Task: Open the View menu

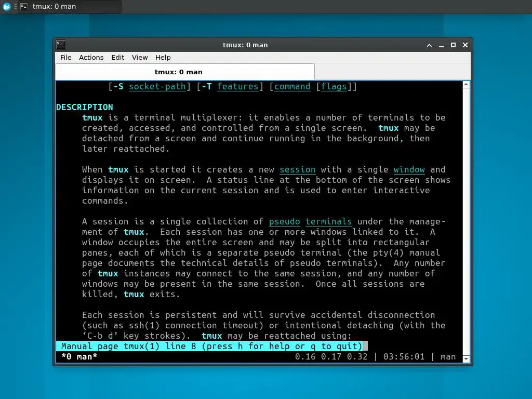Action: click(x=140, y=57)
